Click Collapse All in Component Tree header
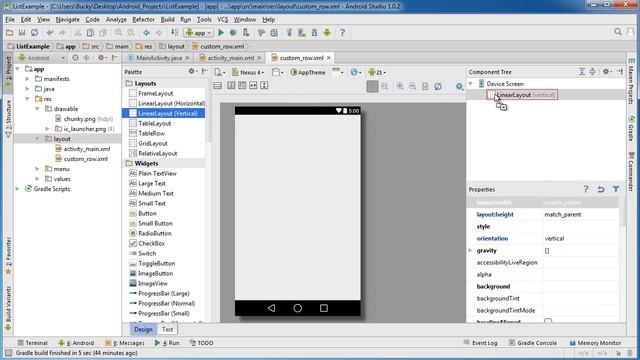This screenshot has height=360, width=640. (x=592, y=71)
